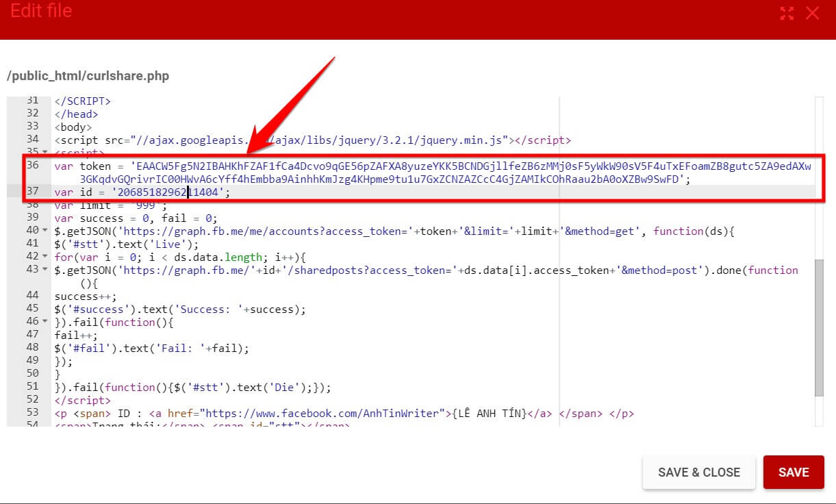Viewport: 836px width, 504px height.
Task: Click the for loop statement on line 42
Action: (x=179, y=257)
